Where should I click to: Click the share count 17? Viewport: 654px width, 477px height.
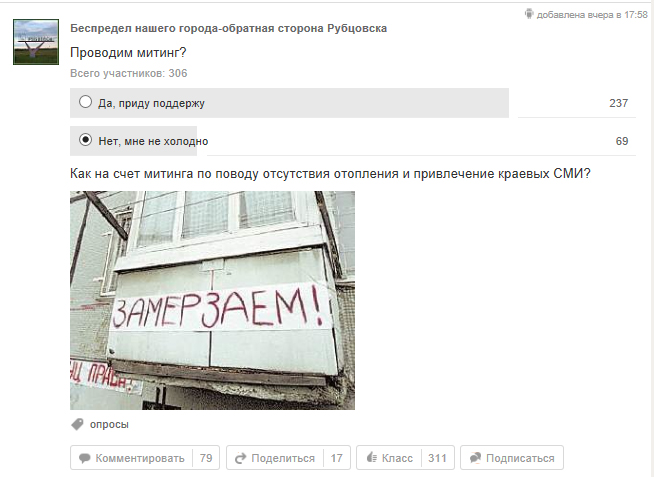[337, 458]
